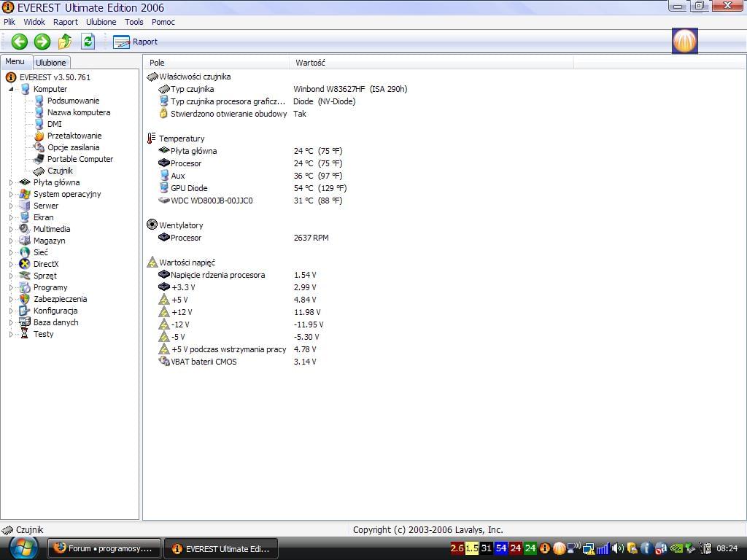Go up one level with the folder arrow icon

tap(65, 42)
